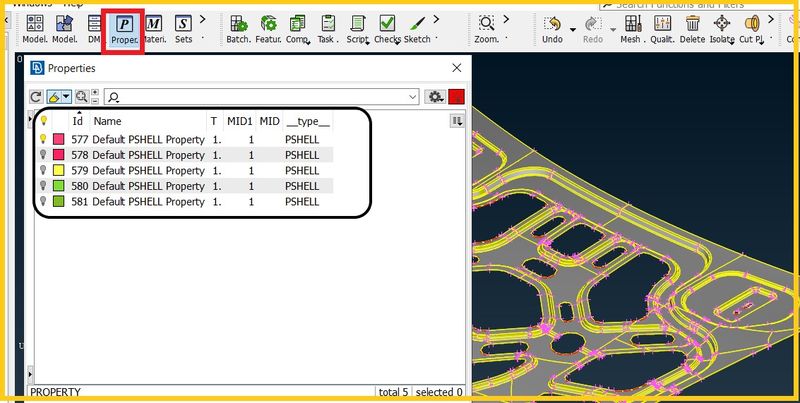800x403 pixels.
Task: Click the Isolate crosshair icon
Action: pos(722,29)
